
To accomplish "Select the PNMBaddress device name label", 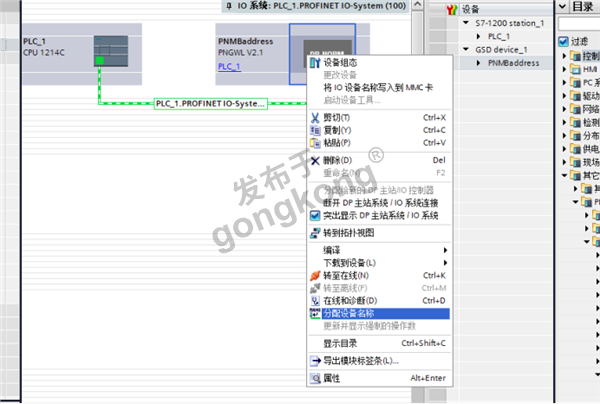I will click(246, 41).
